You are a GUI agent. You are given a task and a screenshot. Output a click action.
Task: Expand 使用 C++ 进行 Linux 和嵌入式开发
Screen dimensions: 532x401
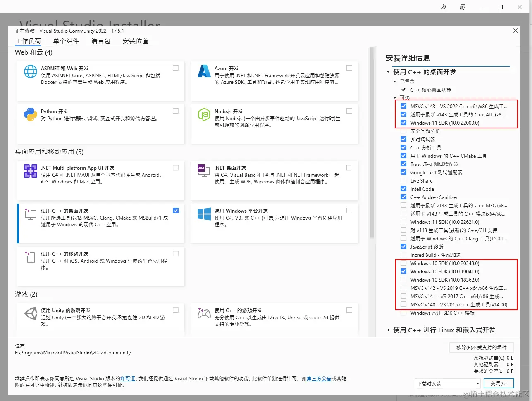[x=388, y=330]
